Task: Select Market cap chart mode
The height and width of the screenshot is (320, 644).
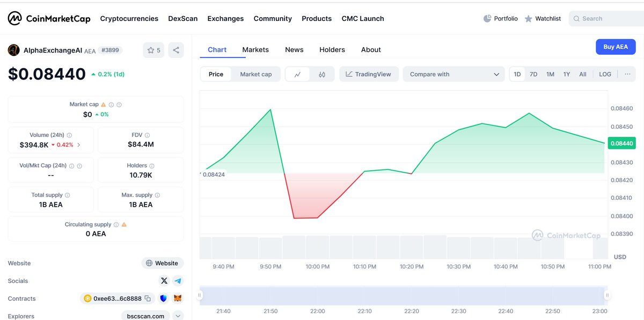Action: click(256, 74)
